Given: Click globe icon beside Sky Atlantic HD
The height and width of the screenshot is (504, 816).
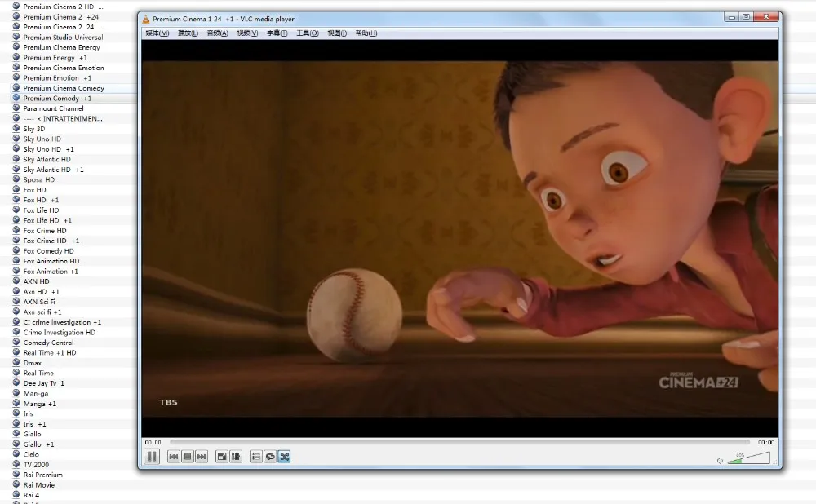Looking at the screenshot, I should (16, 159).
